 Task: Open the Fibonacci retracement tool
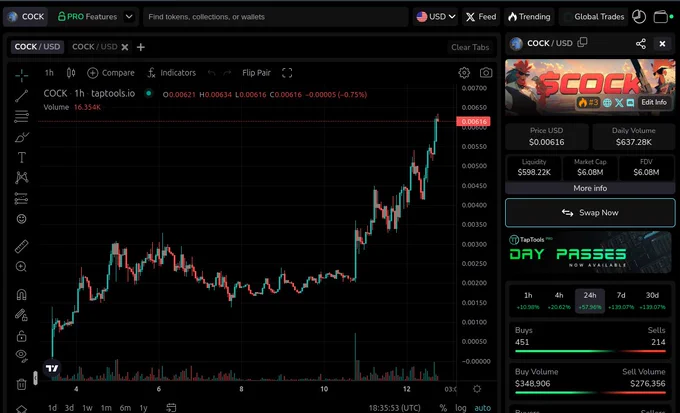[21, 116]
